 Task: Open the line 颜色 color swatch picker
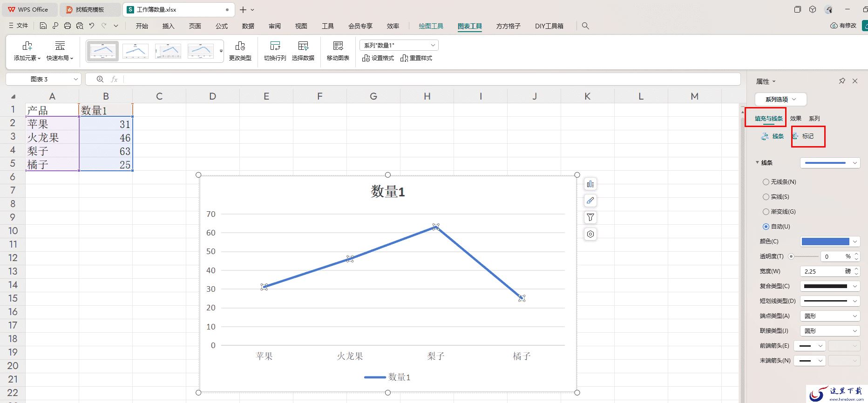(x=830, y=242)
